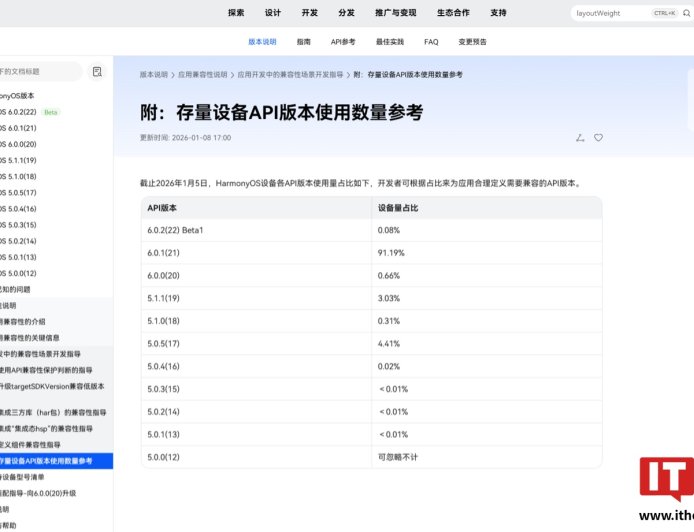The width and height of the screenshot is (694, 532).
Task: Open sidebar item 5.1.0(18)
Action: point(18,177)
